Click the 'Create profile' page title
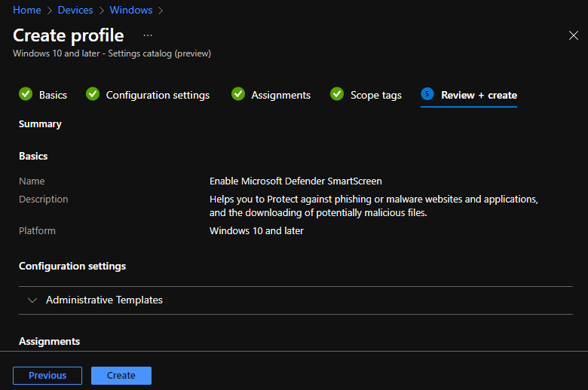The image size is (588, 390). pyautogui.click(x=69, y=35)
